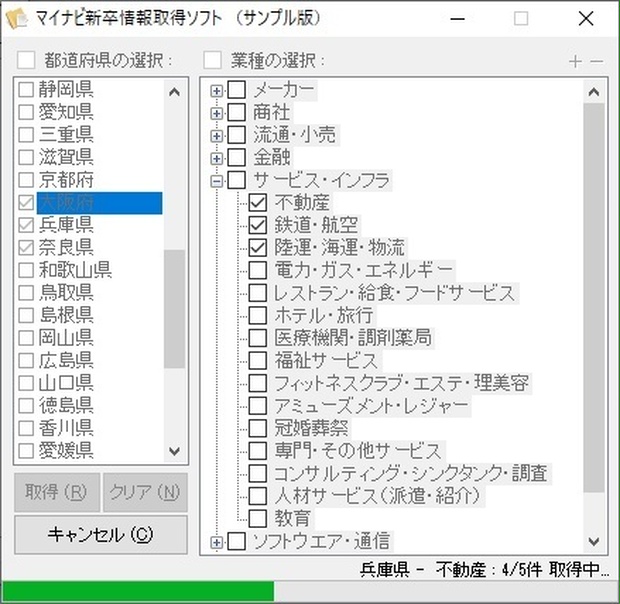Select 広島県 in the prefecture list

tap(66, 361)
